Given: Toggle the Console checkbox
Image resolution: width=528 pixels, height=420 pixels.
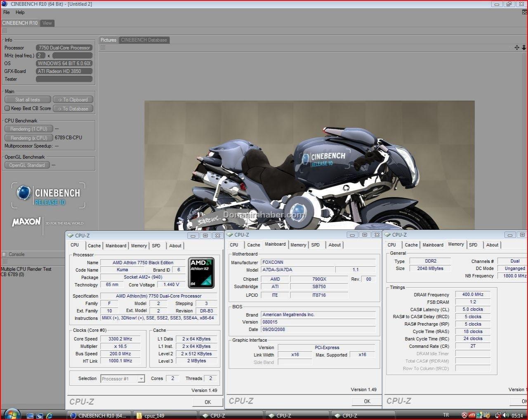Looking at the screenshot, I should pos(4,254).
